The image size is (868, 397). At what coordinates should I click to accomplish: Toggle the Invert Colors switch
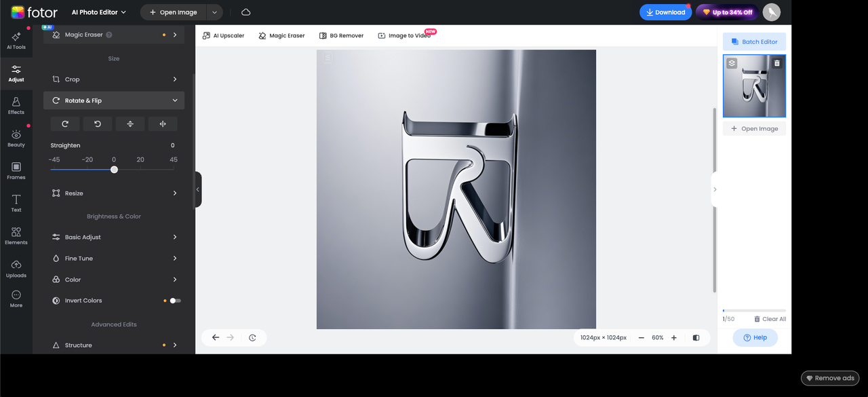click(x=176, y=301)
